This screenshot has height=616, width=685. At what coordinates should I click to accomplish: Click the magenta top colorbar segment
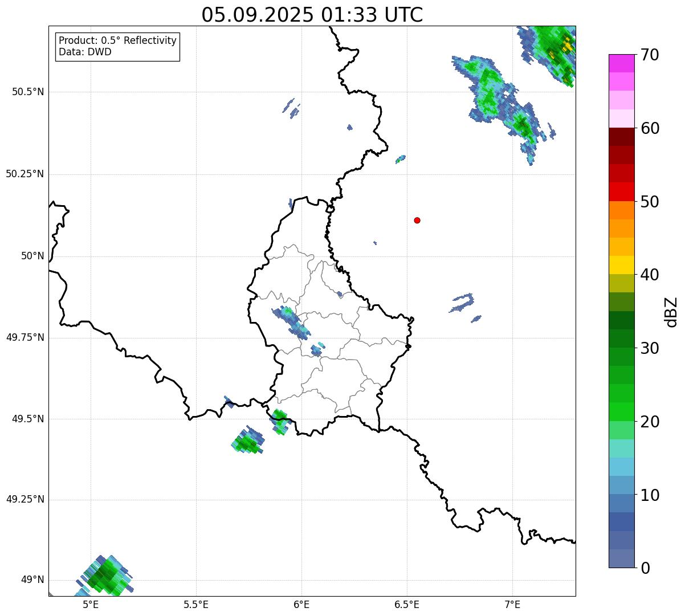(x=621, y=63)
